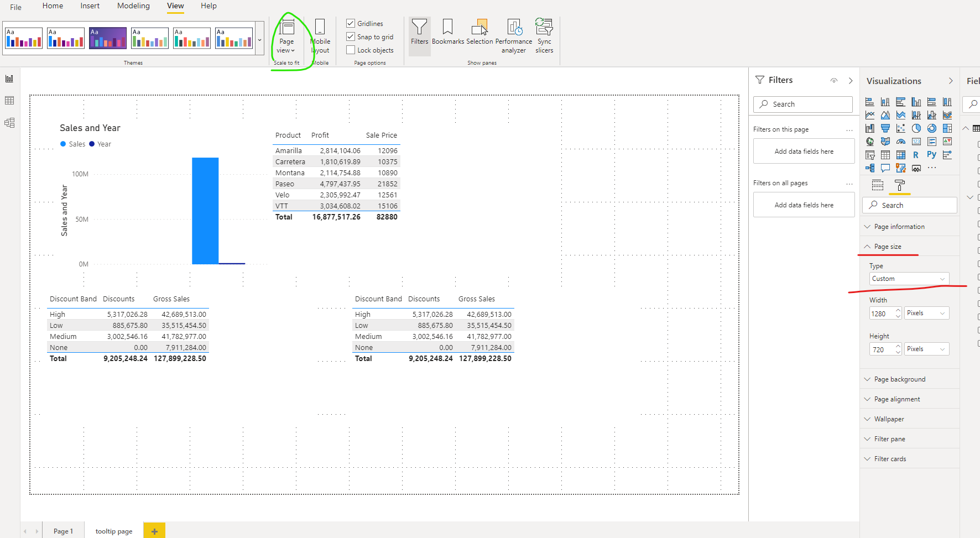Click the Filters pane Search field
Screen dimensions: 980x538
click(803, 104)
